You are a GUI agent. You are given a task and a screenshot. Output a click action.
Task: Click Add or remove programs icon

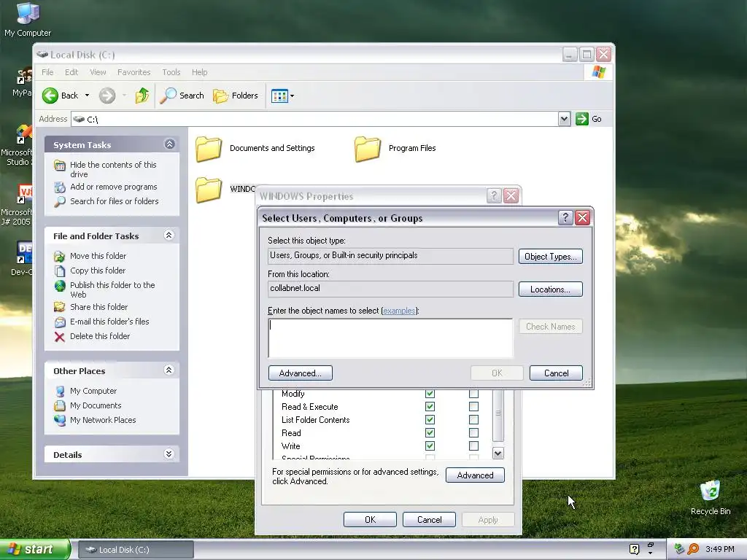click(60, 187)
